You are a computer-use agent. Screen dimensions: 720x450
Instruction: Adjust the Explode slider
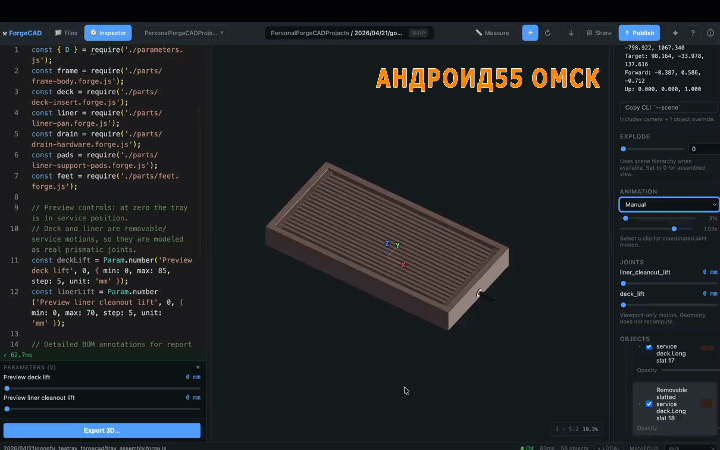click(x=652, y=149)
